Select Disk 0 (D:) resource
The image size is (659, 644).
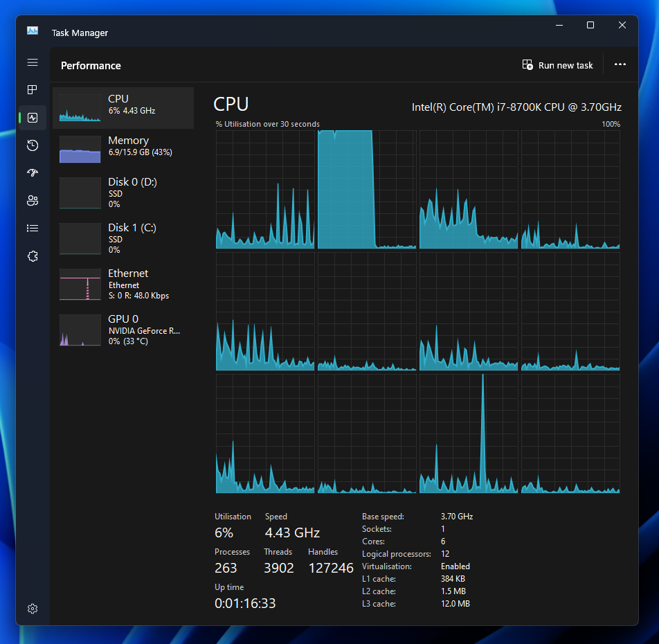coord(123,193)
